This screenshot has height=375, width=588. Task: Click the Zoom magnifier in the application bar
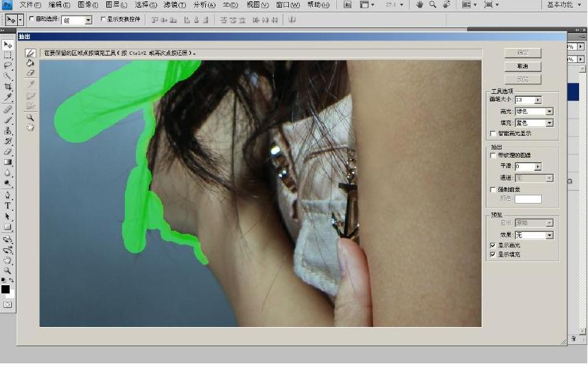pos(433,5)
